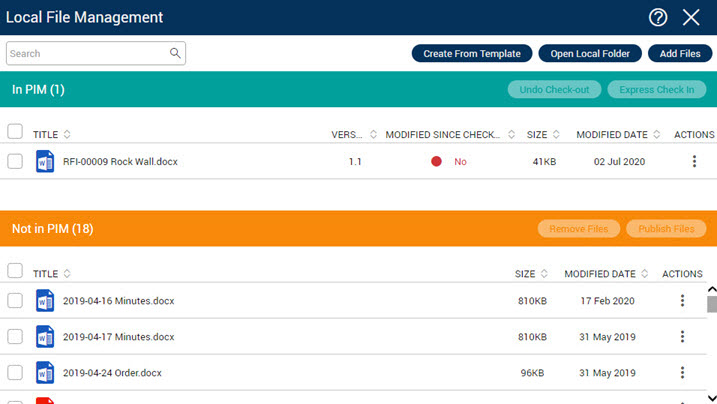Open Local Folder button click
The width and height of the screenshot is (717, 404).
click(x=590, y=54)
